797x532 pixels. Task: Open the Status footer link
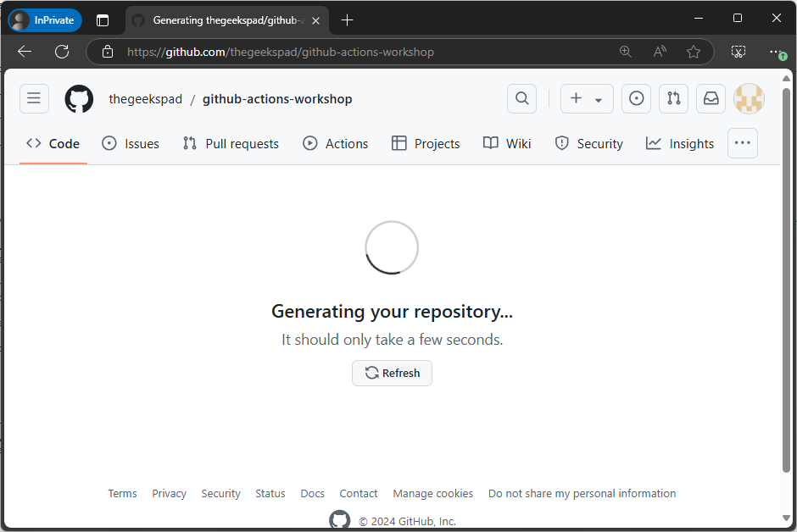tap(270, 493)
